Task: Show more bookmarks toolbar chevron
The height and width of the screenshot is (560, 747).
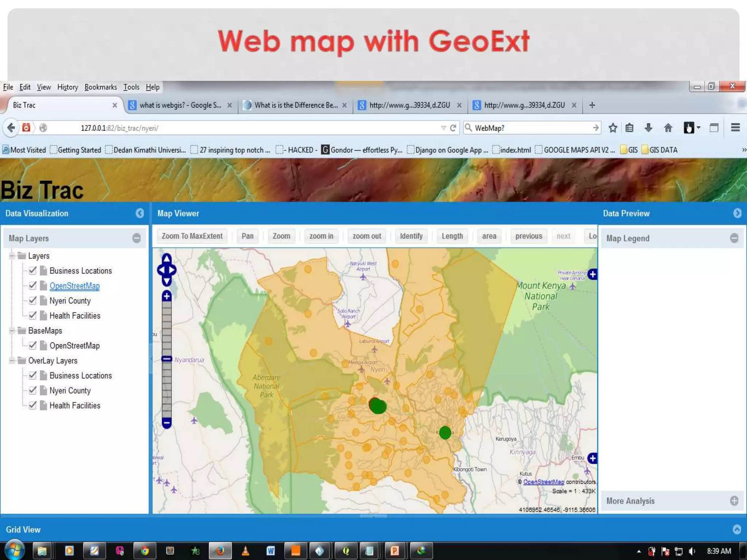Action: [744, 150]
